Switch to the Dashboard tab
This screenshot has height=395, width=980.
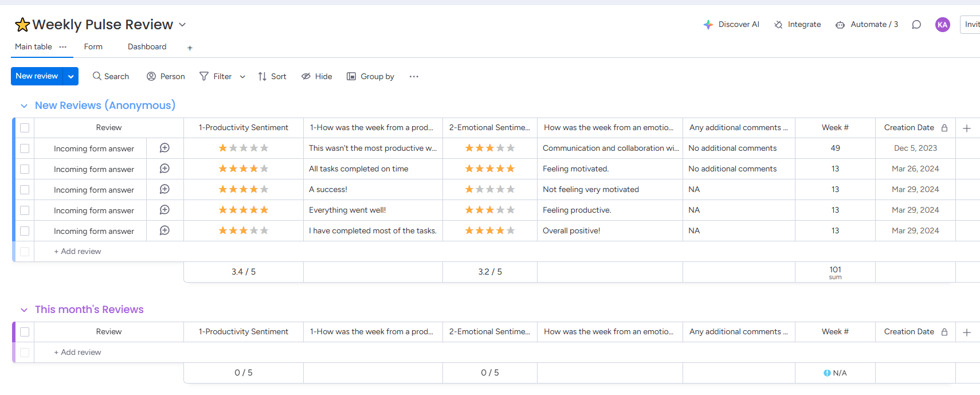[147, 47]
